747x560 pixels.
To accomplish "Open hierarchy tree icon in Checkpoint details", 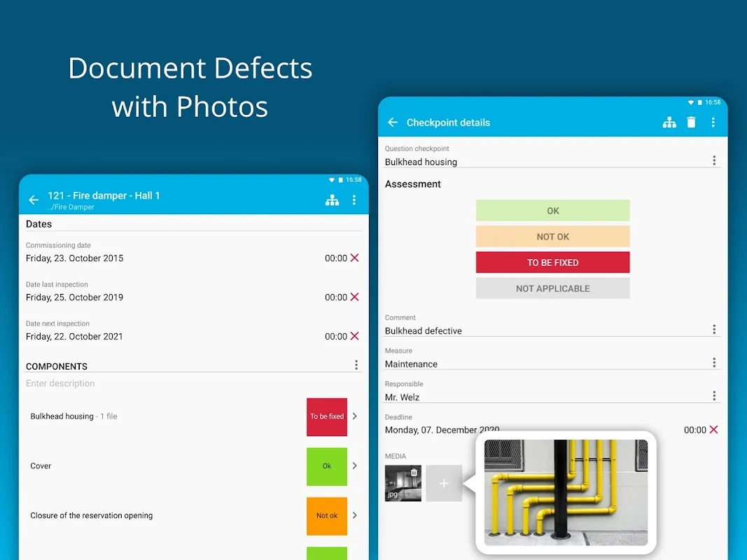I will pos(669,122).
